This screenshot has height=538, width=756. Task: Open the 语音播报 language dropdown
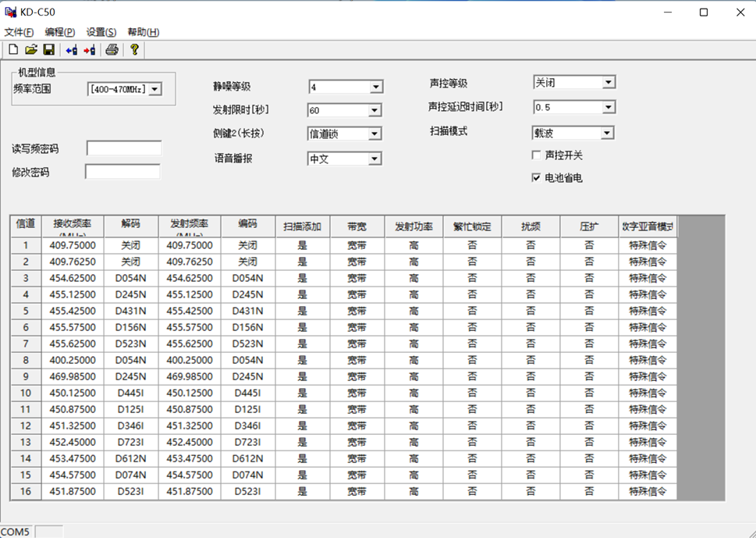coord(375,159)
